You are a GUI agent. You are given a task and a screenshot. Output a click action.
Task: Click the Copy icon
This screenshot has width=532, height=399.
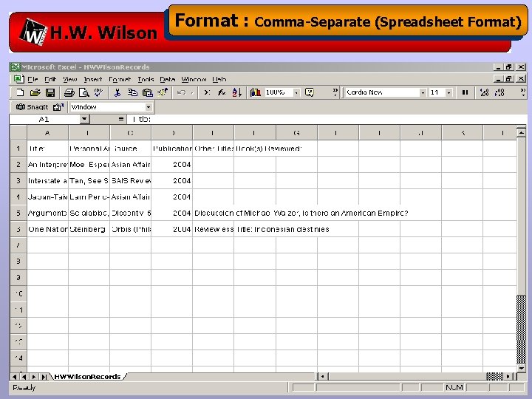tap(132, 92)
